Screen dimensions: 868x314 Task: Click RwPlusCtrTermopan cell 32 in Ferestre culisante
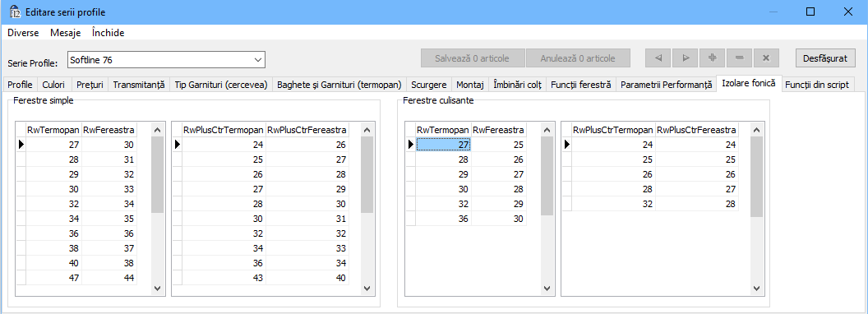[x=613, y=203]
